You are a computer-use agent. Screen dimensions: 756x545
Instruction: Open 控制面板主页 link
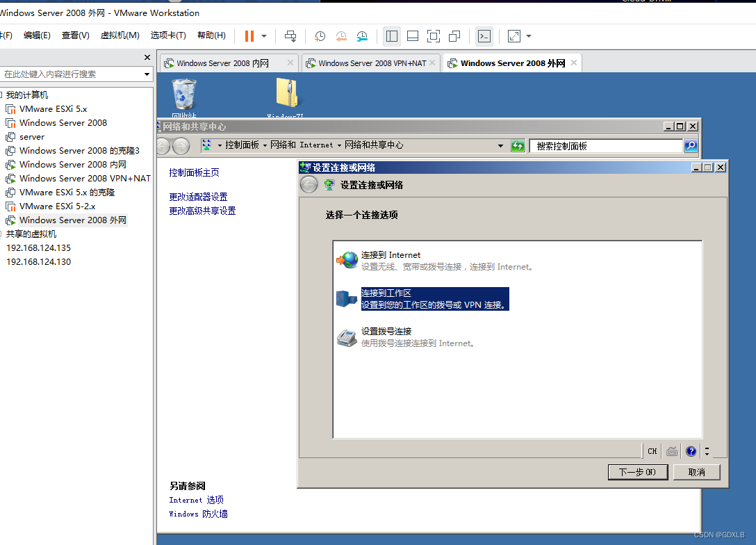(x=195, y=172)
